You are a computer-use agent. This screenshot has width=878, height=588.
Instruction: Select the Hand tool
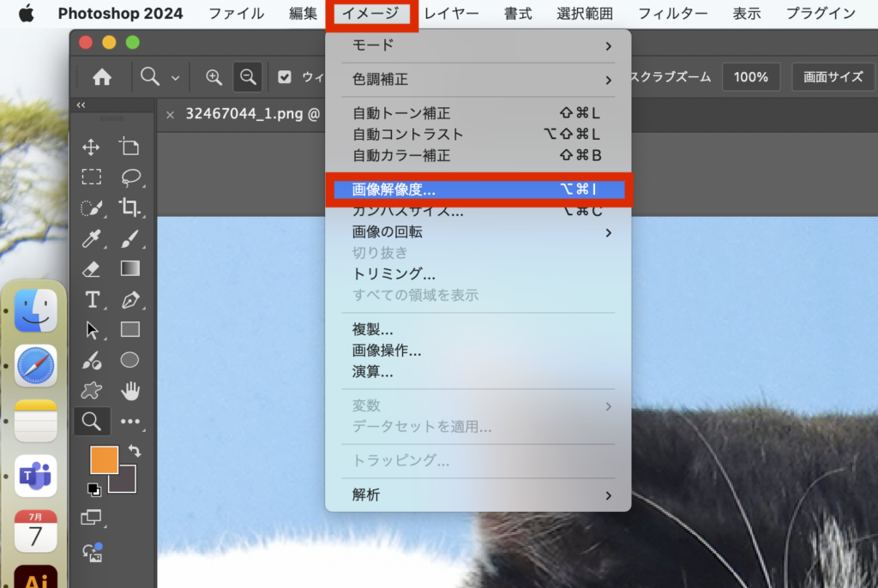pos(130,390)
